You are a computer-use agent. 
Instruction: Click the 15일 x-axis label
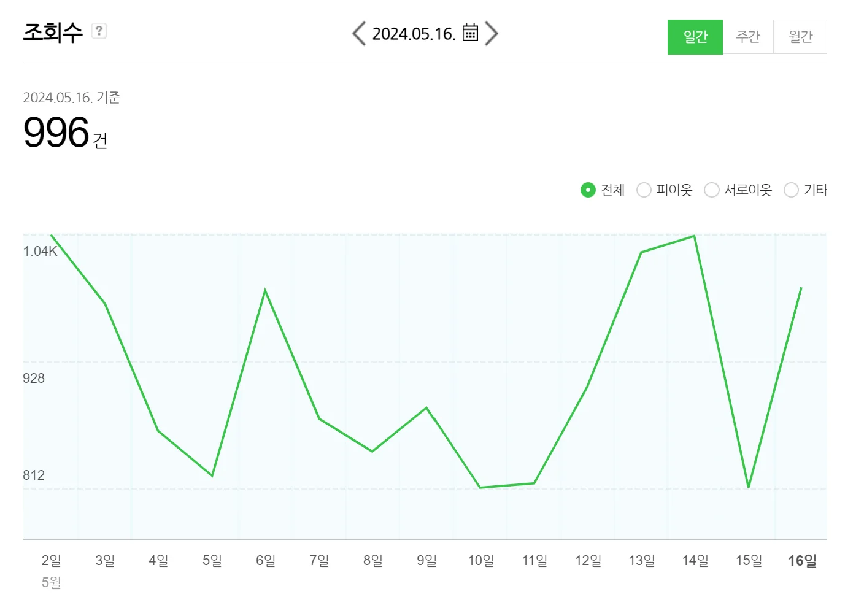(x=749, y=560)
